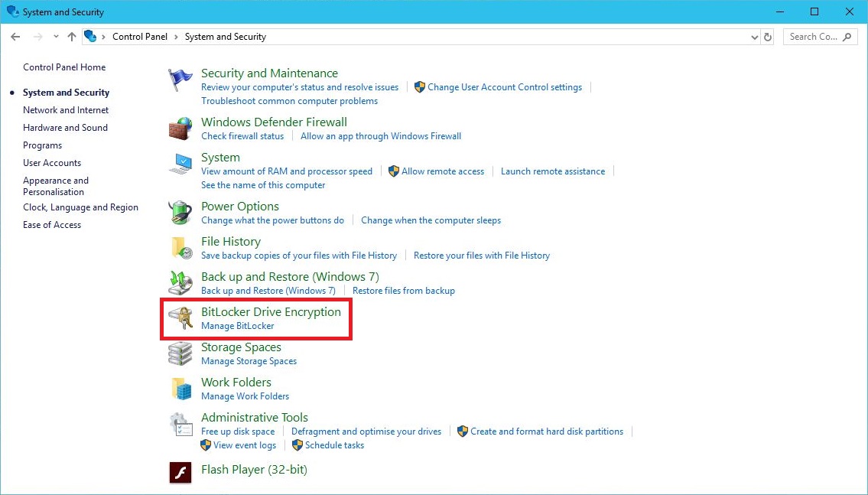Click Schedule tasks

click(334, 445)
